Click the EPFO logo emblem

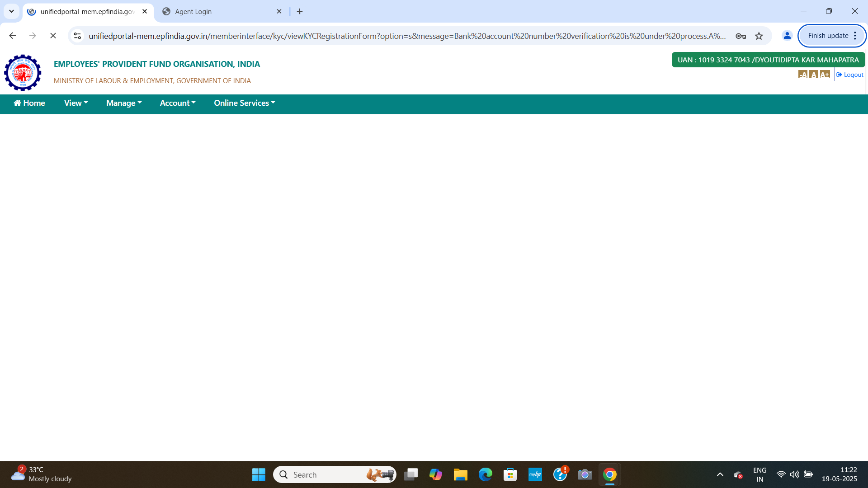23,72
